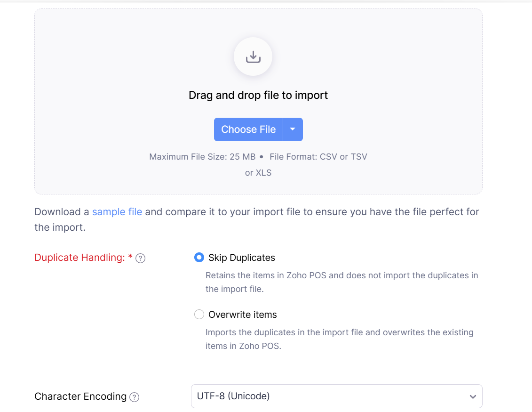The image size is (532, 412).
Task: Click the "Drag and drop file to import" heading
Action: pyautogui.click(x=258, y=95)
